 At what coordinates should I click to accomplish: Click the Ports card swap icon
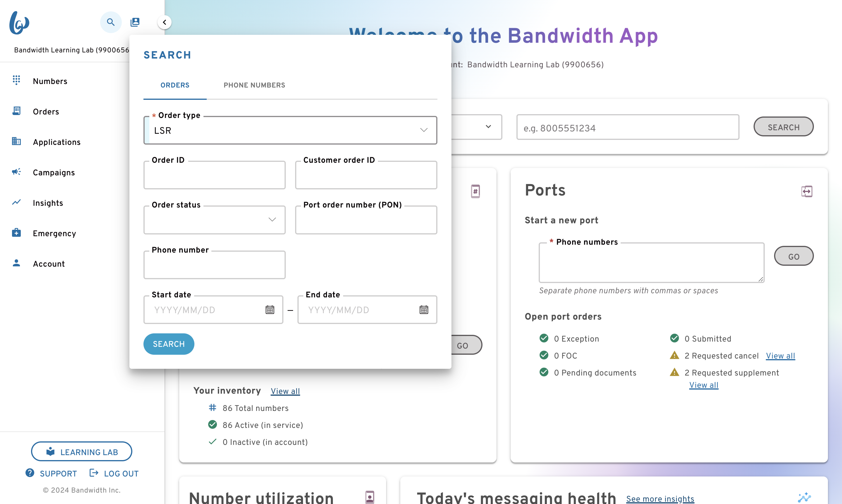click(x=807, y=191)
